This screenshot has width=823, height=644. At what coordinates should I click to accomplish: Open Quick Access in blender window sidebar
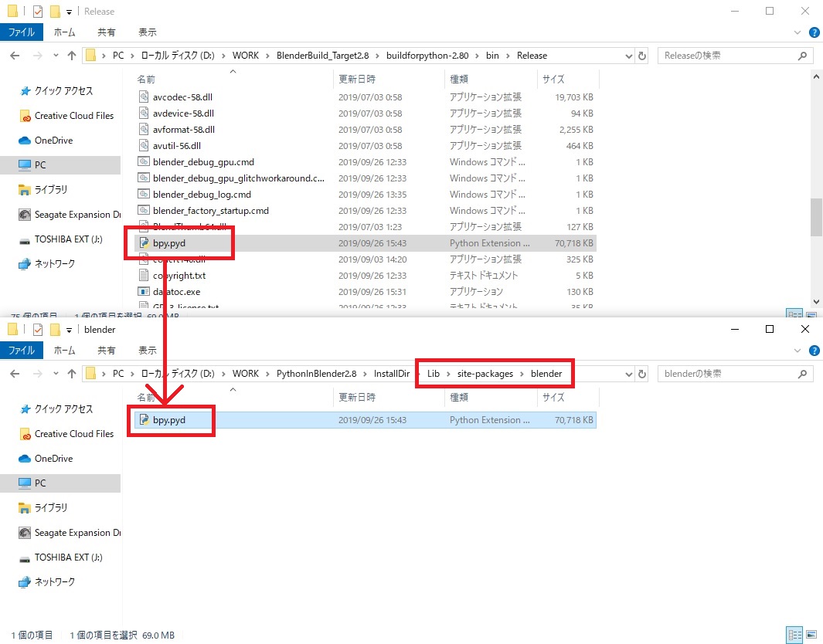[x=56, y=409]
